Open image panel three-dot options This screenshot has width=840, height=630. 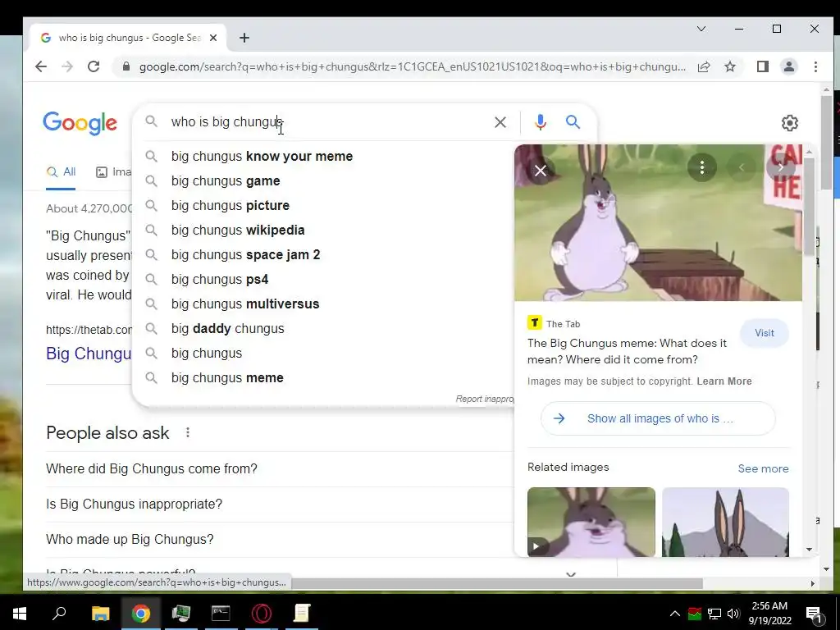pyautogui.click(x=701, y=167)
